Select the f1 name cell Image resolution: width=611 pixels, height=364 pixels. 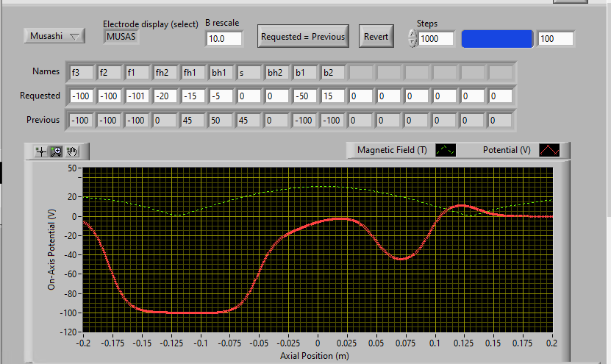tap(137, 73)
